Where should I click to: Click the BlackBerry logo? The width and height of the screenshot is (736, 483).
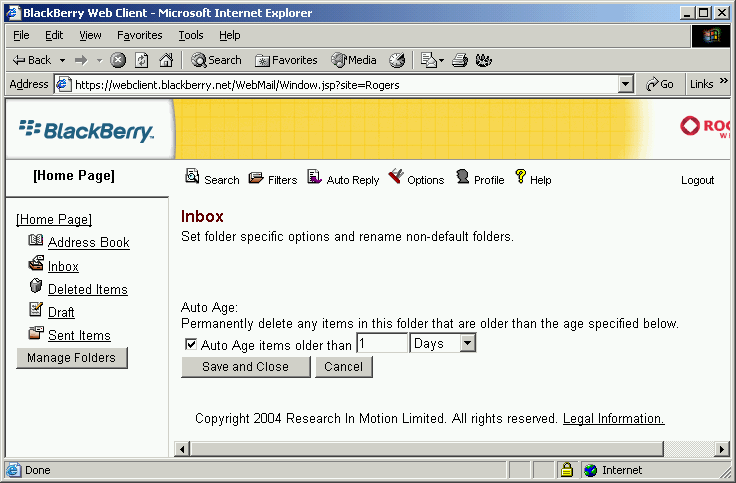pyautogui.click(x=86, y=130)
